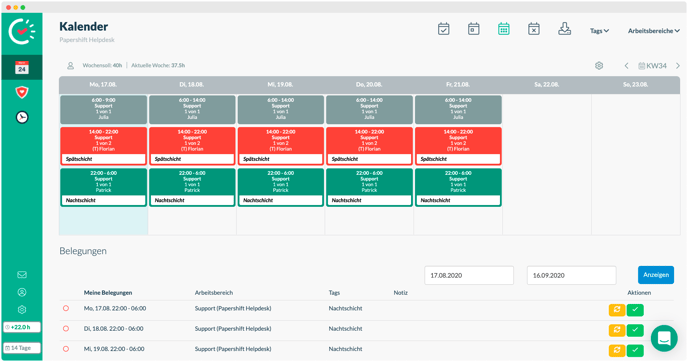This screenshot has height=362, width=688.
Task: Select radio circle for Mi, 19.08. assignment
Action: [x=66, y=349]
